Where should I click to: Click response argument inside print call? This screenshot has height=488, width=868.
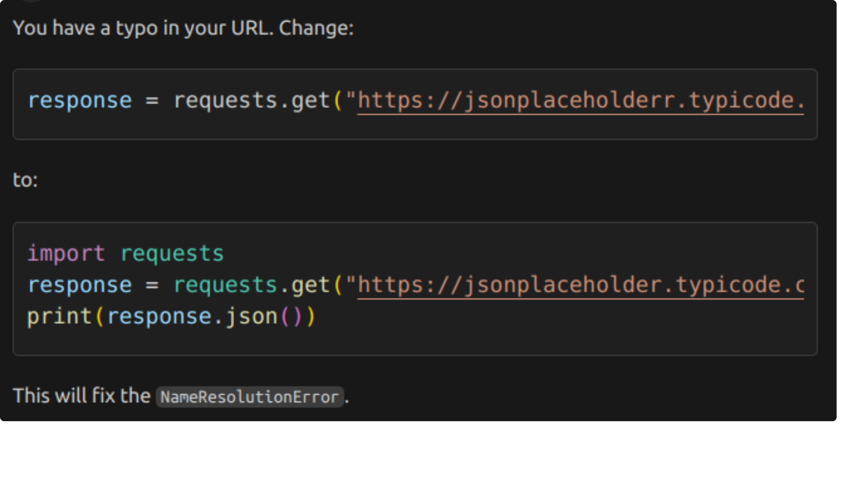point(159,316)
